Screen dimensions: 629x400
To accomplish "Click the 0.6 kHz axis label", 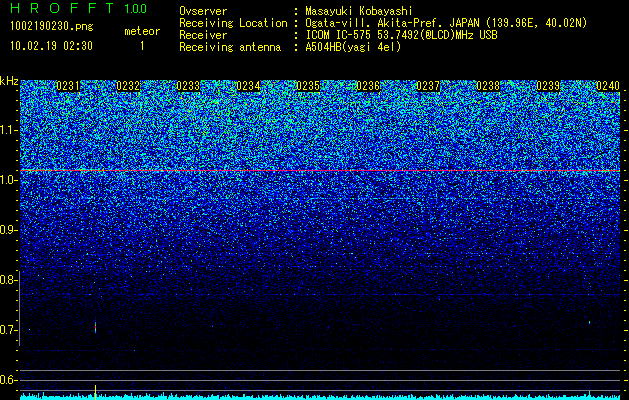I will pos(8,380).
